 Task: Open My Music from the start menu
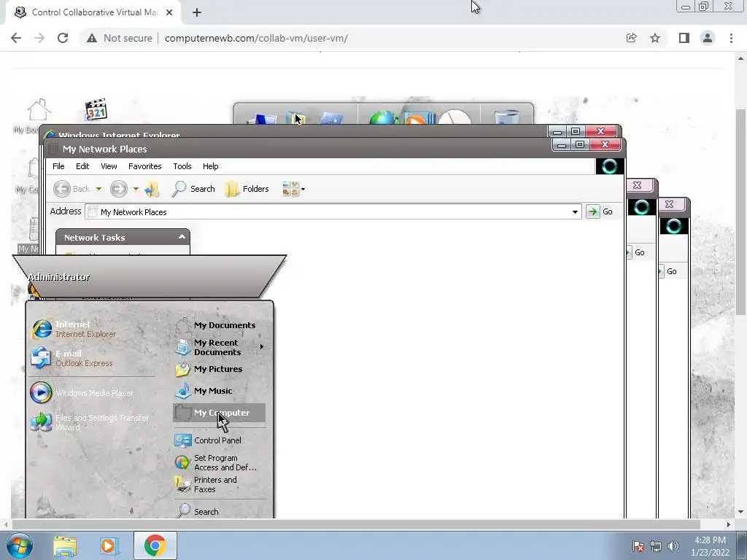204,391
